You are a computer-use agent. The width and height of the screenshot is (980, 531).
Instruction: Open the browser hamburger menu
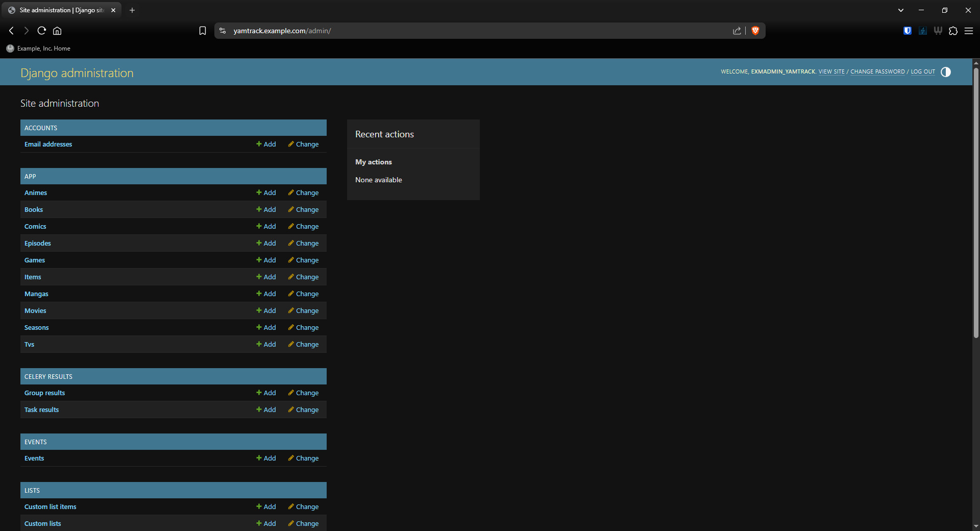[x=968, y=31]
